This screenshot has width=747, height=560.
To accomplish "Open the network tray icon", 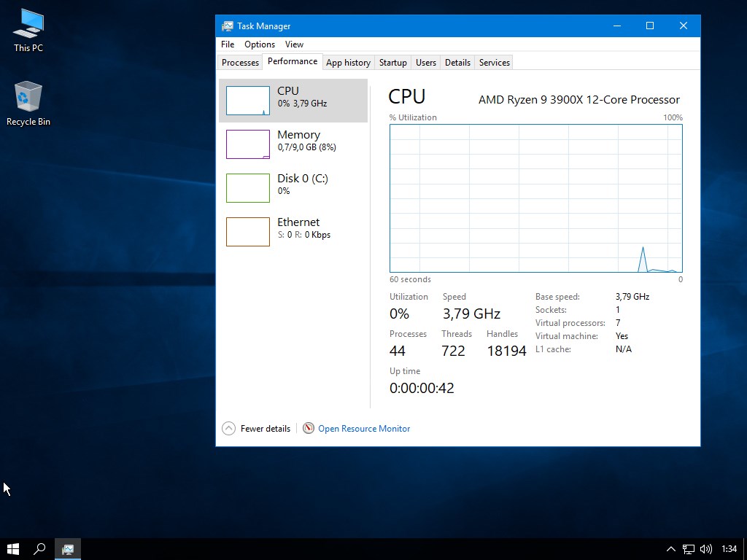I will point(689,549).
